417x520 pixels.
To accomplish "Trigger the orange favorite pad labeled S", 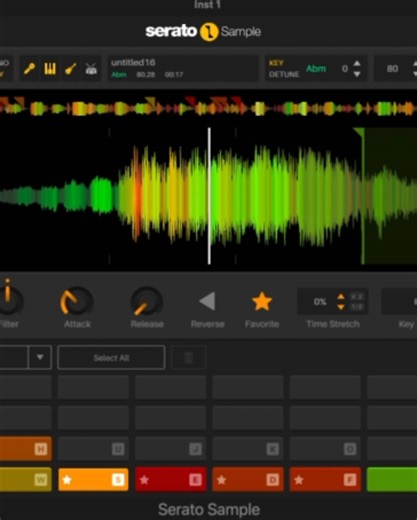I will 93,479.
